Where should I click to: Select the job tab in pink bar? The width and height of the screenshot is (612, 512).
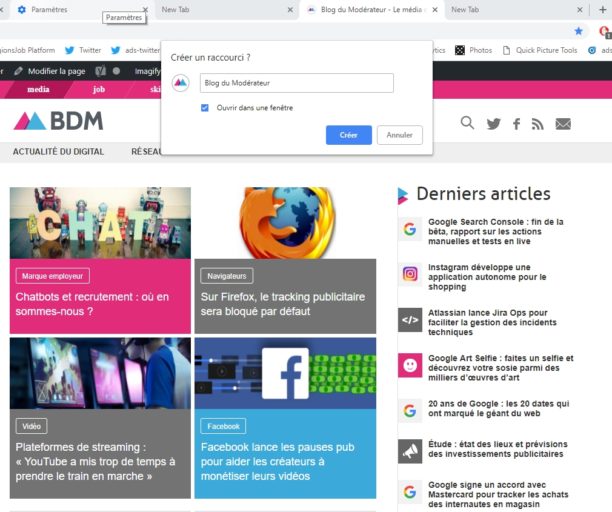(99, 89)
